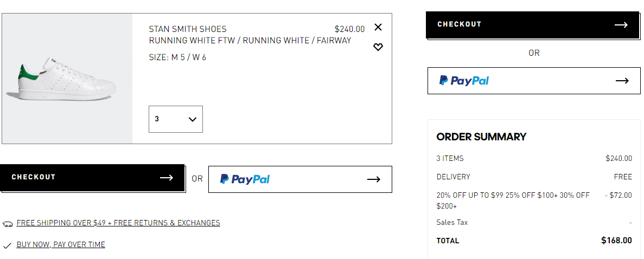Pay with PayPal button below cart item
This screenshot has height=259, width=644.
300,179
